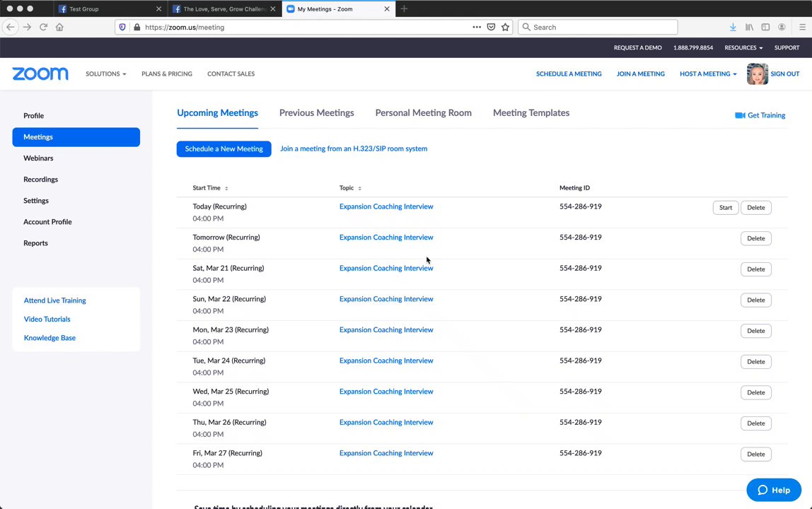Image resolution: width=812 pixels, height=509 pixels.
Task: Open the downloads arrow icon
Action: pyautogui.click(x=733, y=27)
